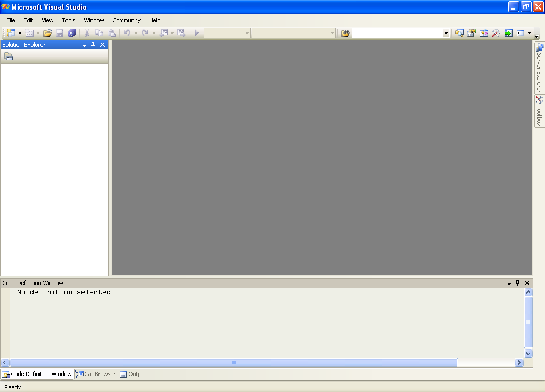This screenshot has width=545, height=392.
Task: Open the Code Definition Window position dropdown
Action: pyautogui.click(x=509, y=283)
